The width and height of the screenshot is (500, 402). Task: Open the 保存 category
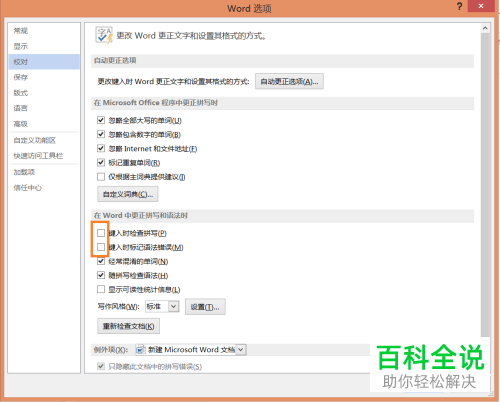click(x=44, y=77)
